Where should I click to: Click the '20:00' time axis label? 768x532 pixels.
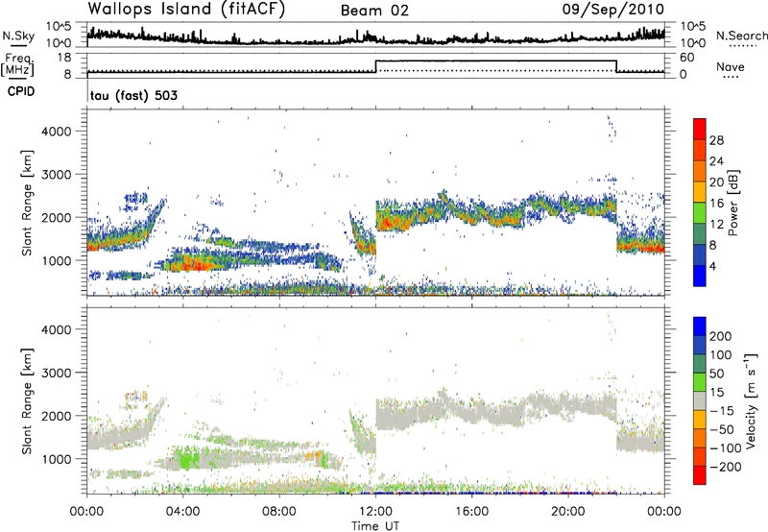[567, 512]
